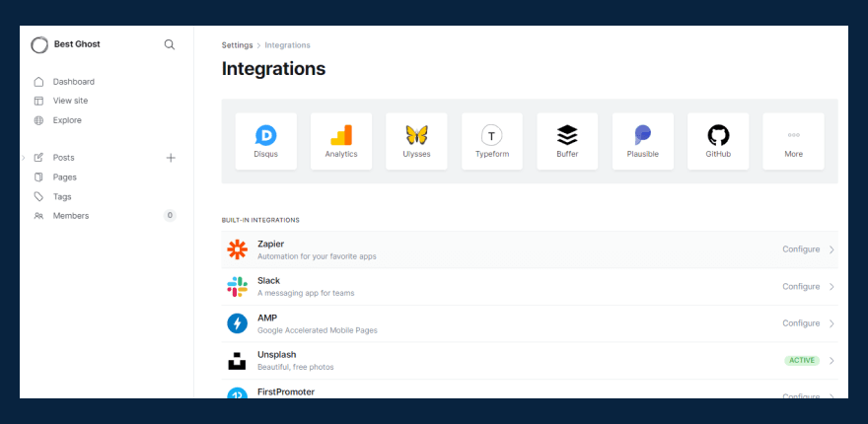868x424 pixels.
Task: Click the Posts edit icon
Action: coord(38,158)
